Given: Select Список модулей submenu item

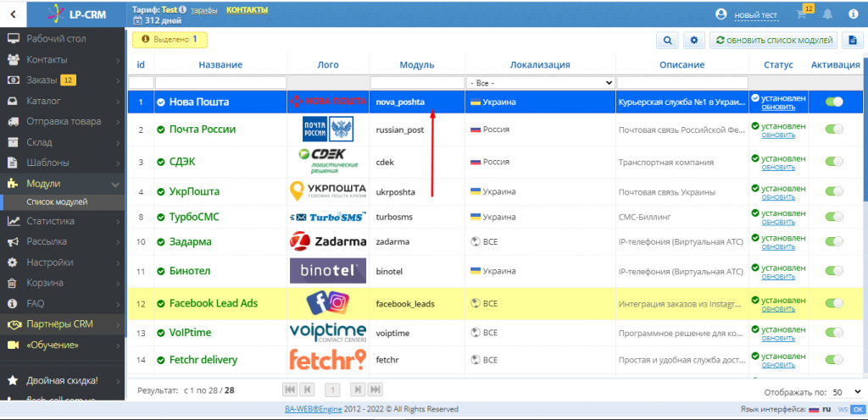Looking at the screenshot, I should pos(63,202).
